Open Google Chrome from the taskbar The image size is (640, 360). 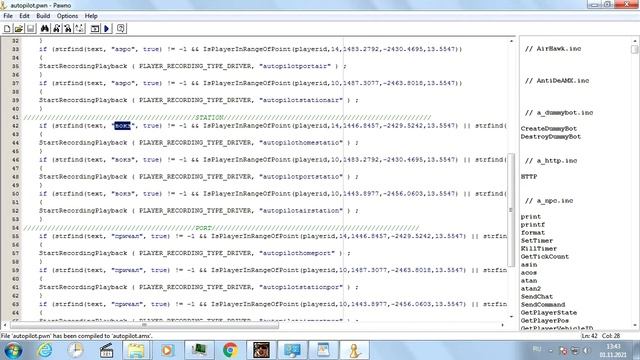coord(230,351)
